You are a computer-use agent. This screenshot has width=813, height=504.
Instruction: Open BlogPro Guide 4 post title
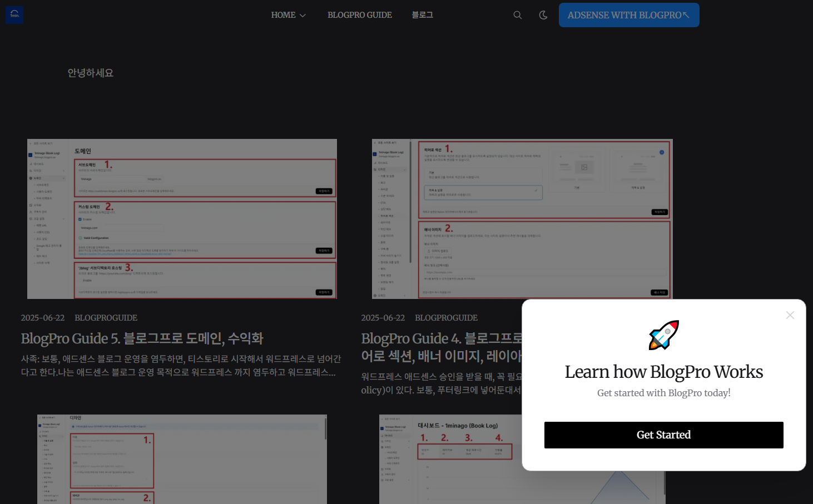(442, 347)
